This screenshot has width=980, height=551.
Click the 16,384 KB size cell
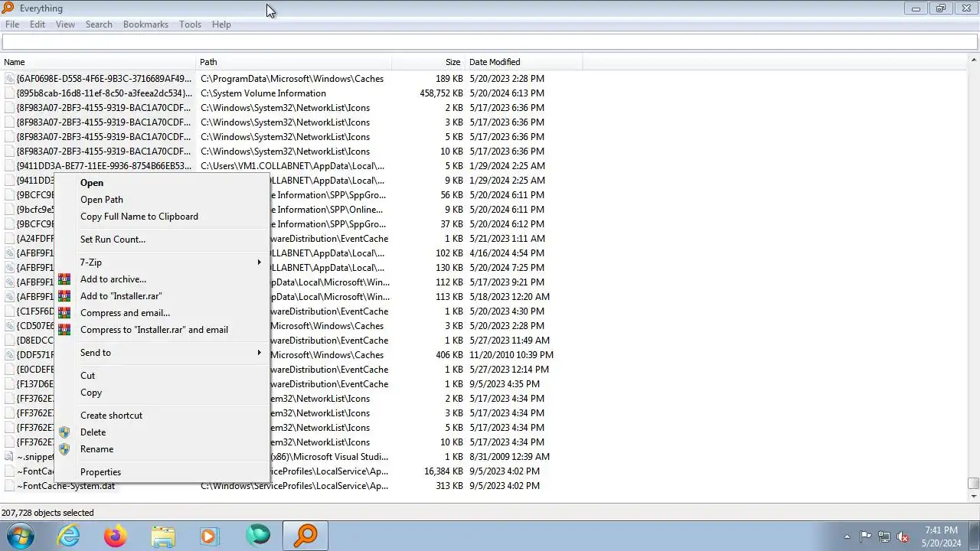point(443,471)
